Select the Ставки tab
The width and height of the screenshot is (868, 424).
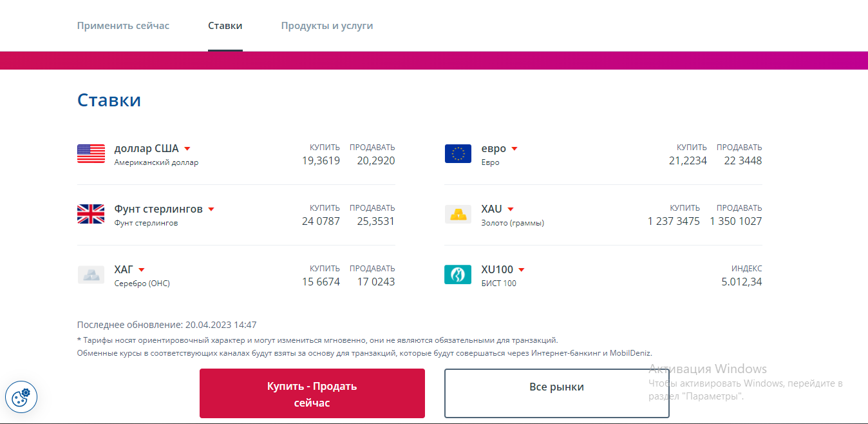pyautogui.click(x=225, y=26)
